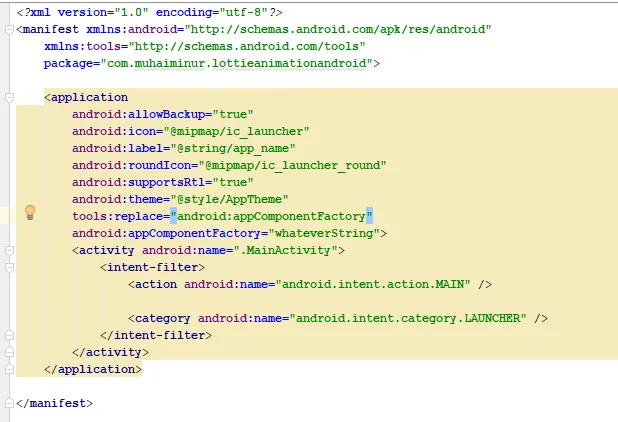
Task: Click the "whateverString" value
Action: click(x=324, y=233)
